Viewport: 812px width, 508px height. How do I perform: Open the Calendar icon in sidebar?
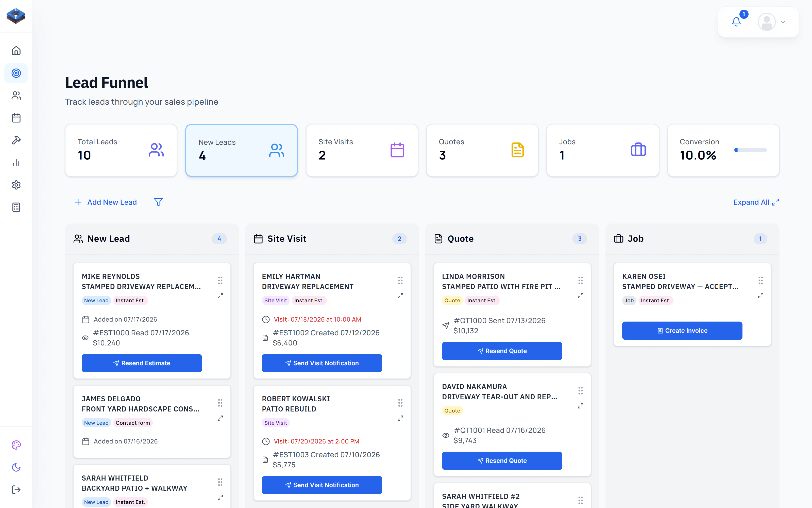[16, 118]
